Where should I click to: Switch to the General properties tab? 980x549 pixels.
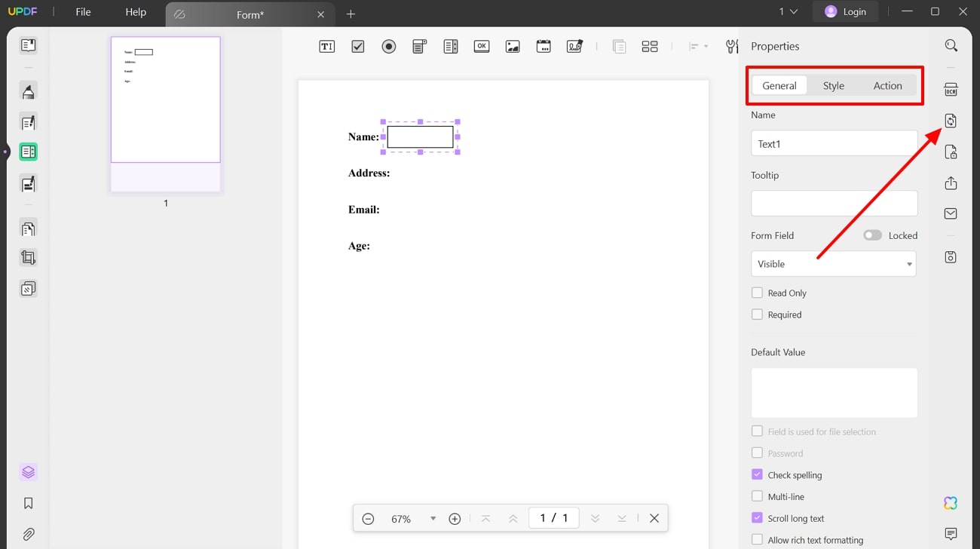(x=779, y=86)
